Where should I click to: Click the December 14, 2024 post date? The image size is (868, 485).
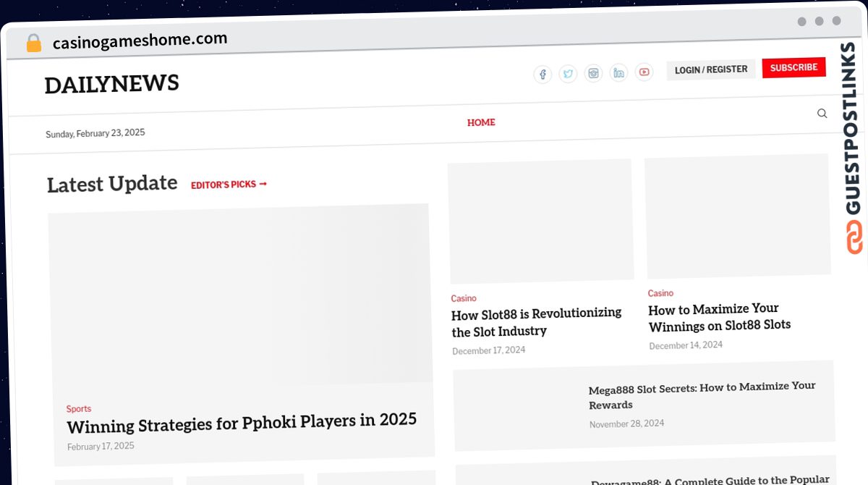pos(686,345)
